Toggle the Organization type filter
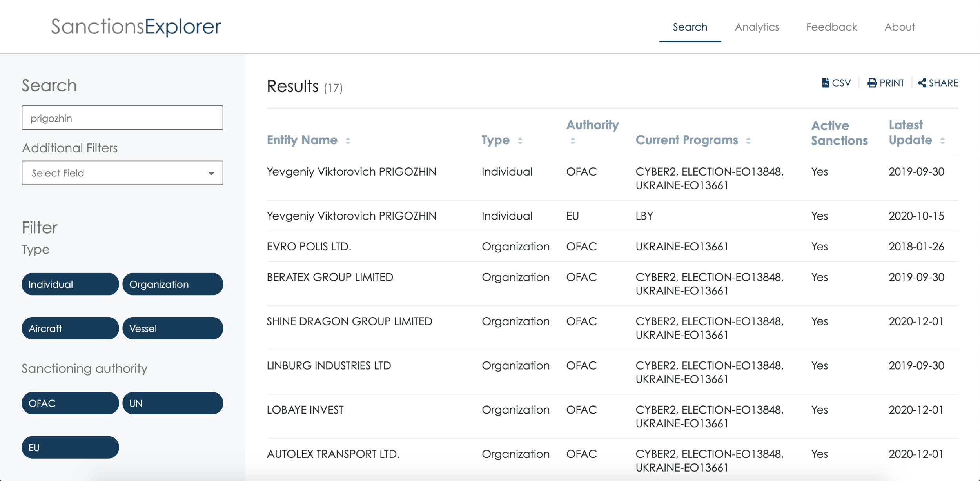980x481 pixels. coord(172,284)
